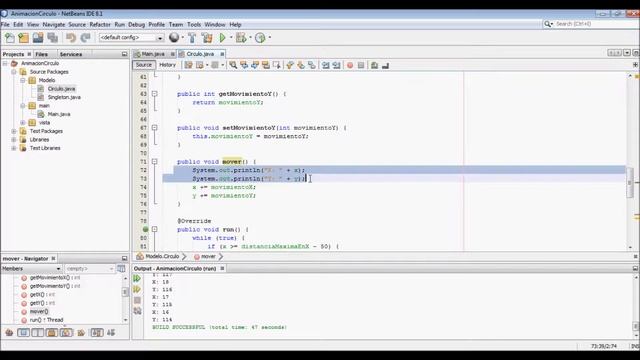This screenshot has height=360, width=640.
Task: Switch to the Files tab
Action: 41,54
